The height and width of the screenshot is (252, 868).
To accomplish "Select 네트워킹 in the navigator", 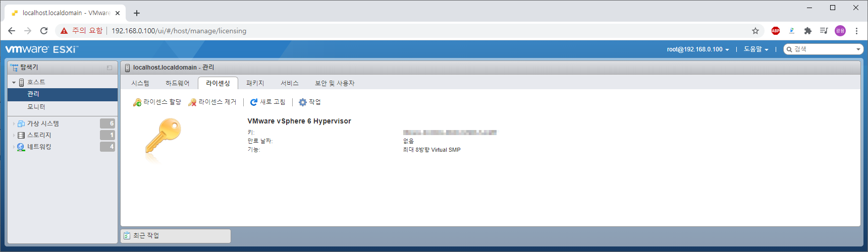I will click(x=39, y=147).
